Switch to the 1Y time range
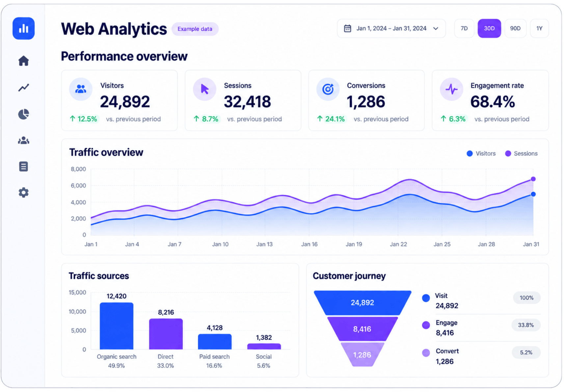564x392 pixels. pos(539,29)
